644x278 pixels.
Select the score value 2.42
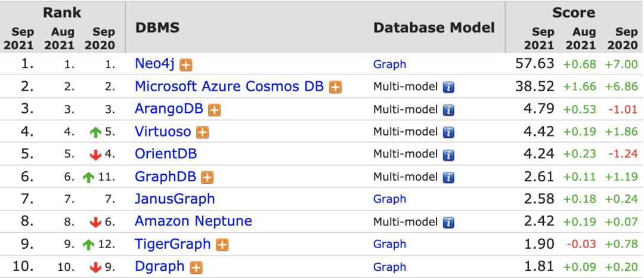pos(539,222)
